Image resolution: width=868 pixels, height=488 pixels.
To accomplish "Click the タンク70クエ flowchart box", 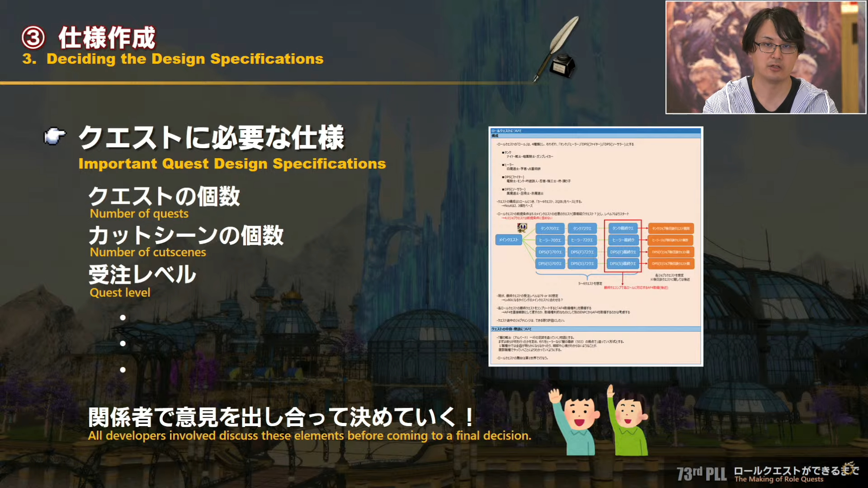I will [x=550, y=229].
